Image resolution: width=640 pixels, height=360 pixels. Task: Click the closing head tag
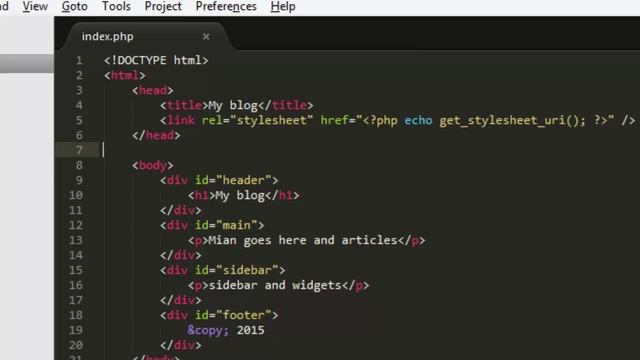[156, 136]
